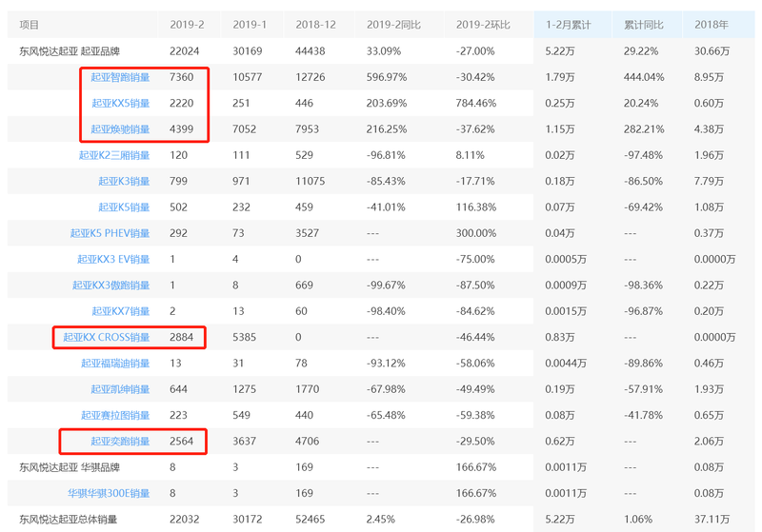Click the 起亚KX5销量 link
The image size is (762, 532).
tap(120, 103)
